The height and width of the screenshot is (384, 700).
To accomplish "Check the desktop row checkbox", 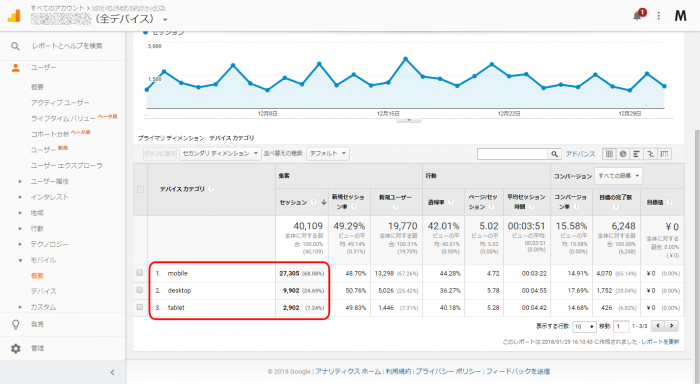I will (140, 290).
